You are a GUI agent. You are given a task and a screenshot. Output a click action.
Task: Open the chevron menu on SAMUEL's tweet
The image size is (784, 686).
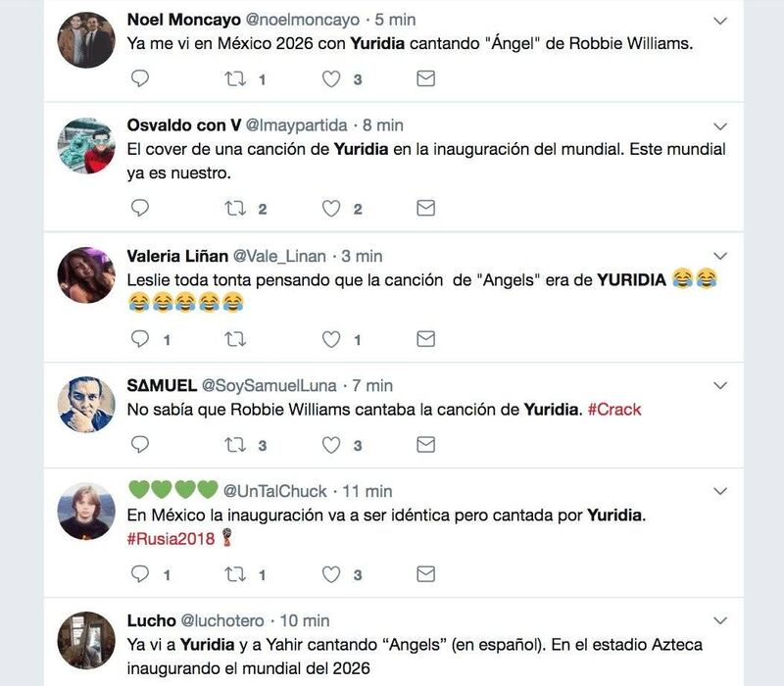coord(720,385)
